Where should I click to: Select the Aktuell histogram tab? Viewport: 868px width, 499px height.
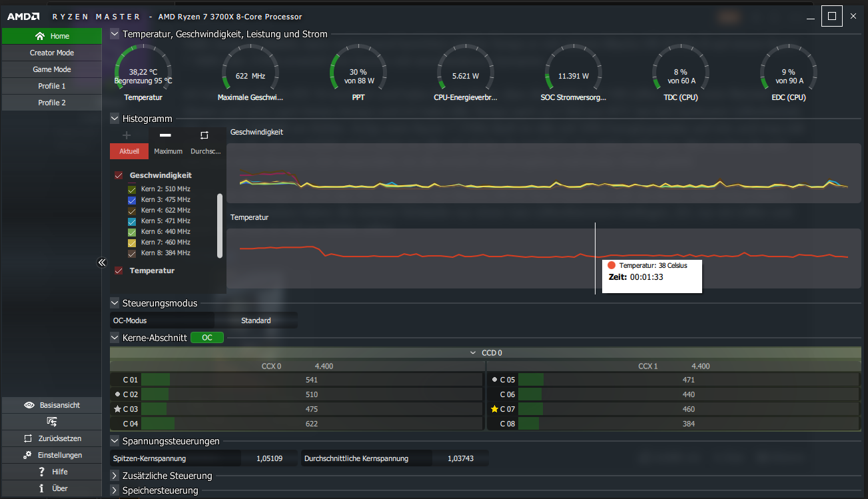click(129, 151)
